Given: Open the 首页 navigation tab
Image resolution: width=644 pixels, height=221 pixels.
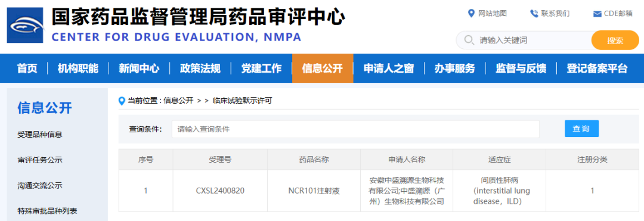Looking at the screenshot, I should (27, 69).
